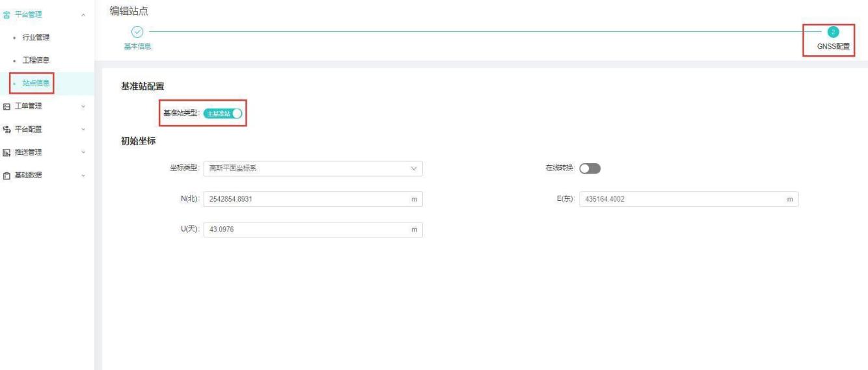The width and height of the screenshot is (868, 370).
Task: Click the U(天) height input field
Action: coord(306,230)
